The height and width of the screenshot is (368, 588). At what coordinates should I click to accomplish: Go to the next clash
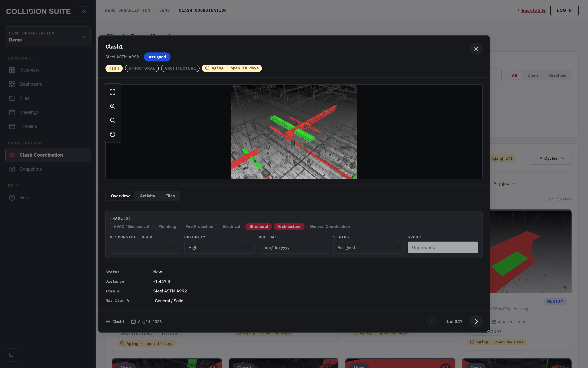pos(476,322)
